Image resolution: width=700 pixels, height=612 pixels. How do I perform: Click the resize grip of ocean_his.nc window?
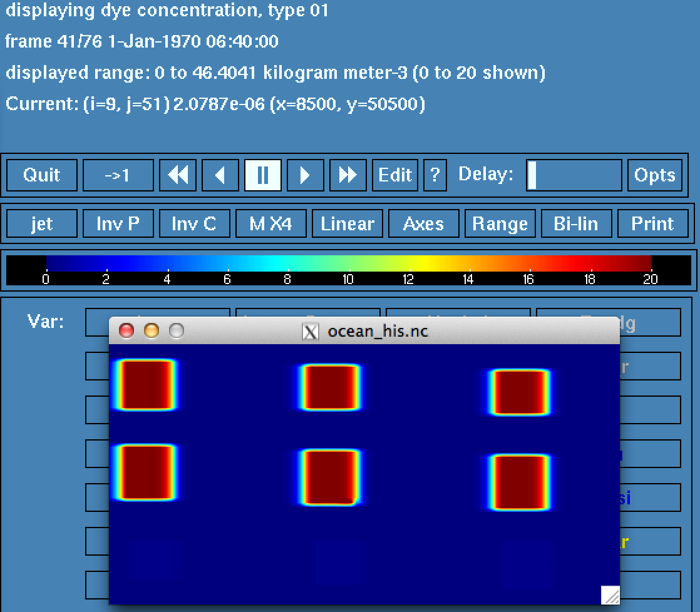coord(610,594)
